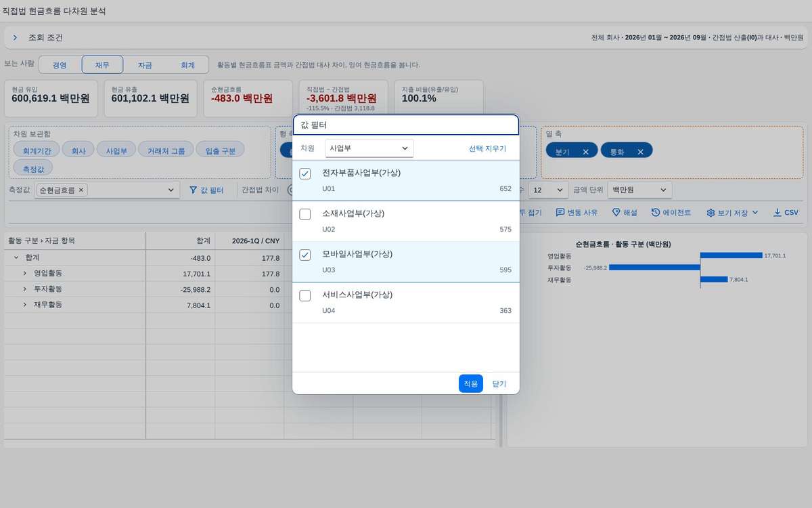Image resolution: width=812 pixels, height=508 pixels.
Task: Click the 재무활동 bar in chart
Action: 714,279
